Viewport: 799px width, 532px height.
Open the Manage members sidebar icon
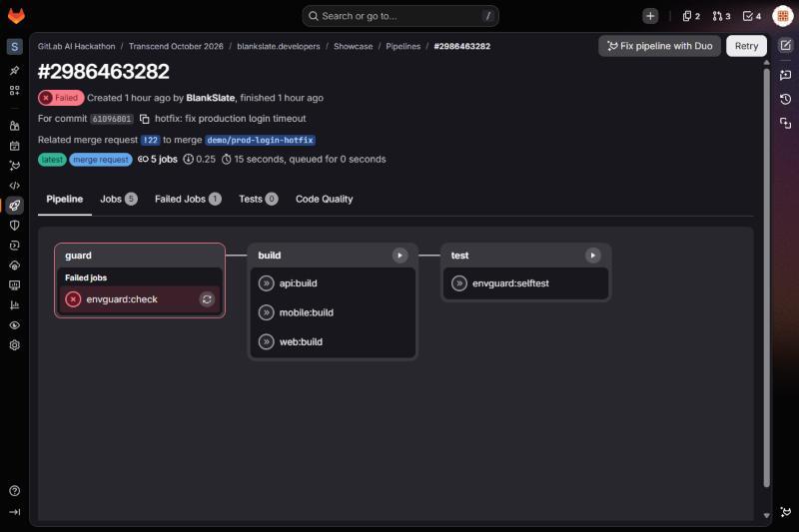[x=14, y=126]
